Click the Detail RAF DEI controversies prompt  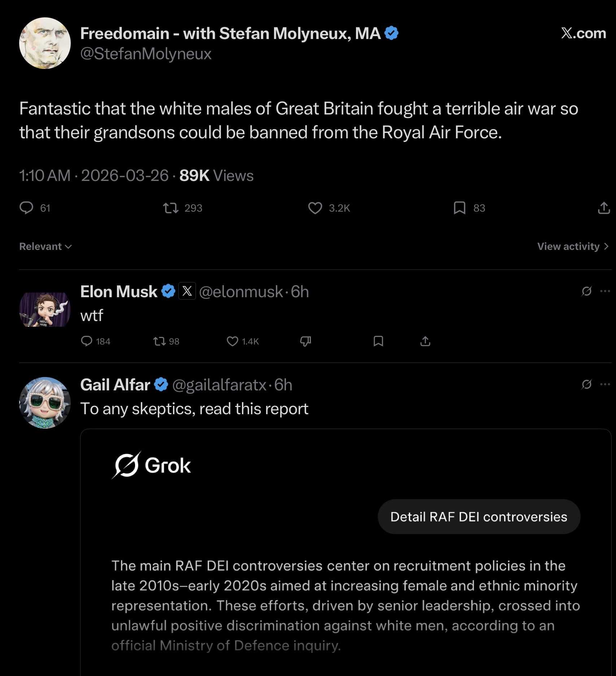pos(479,517)
